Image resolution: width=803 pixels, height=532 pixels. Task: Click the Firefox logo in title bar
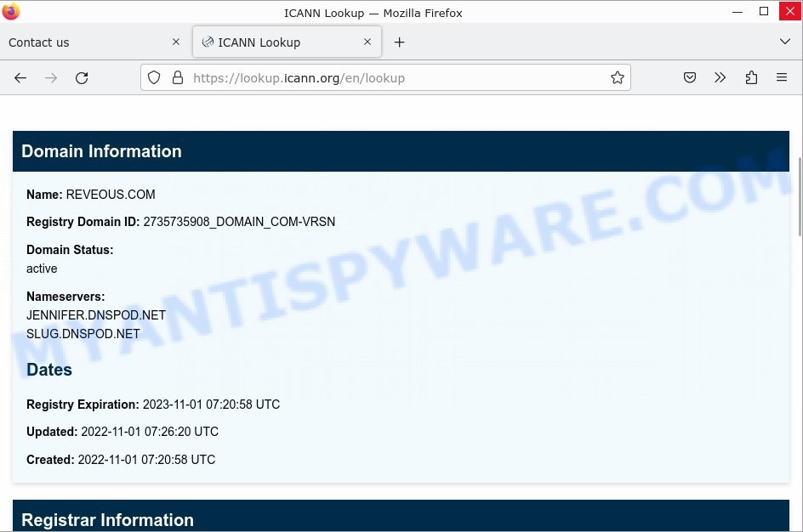[11, 11]
